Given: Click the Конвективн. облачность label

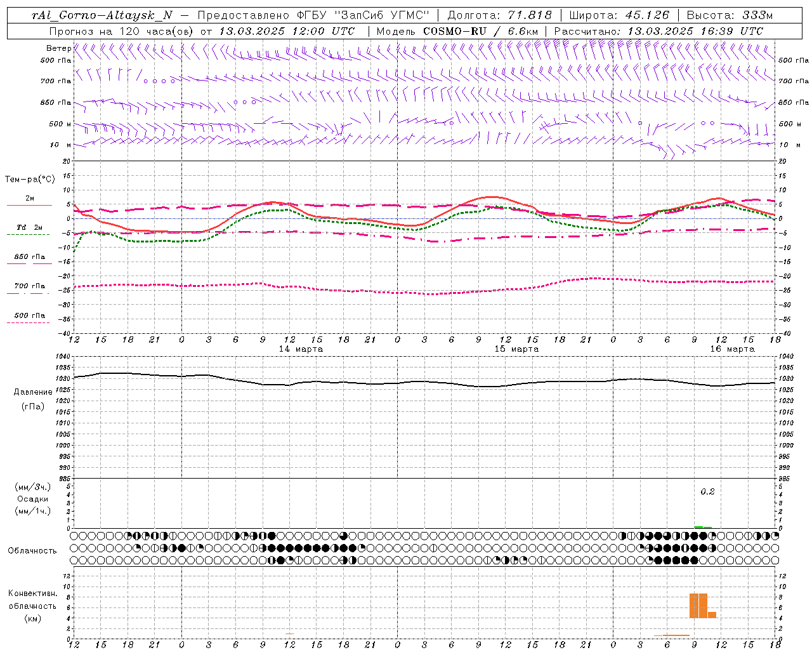Looking at the screenshot, I should click(x=32, y=600).
